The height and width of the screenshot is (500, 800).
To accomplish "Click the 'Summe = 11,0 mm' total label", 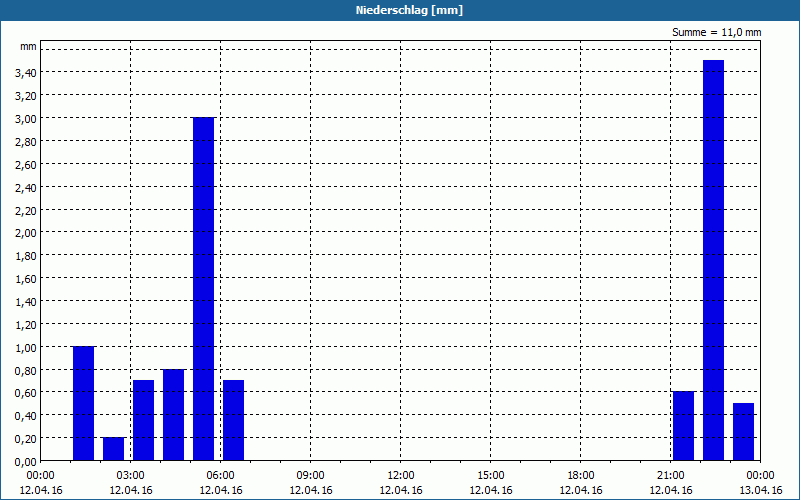I will [x=716, y=32].
